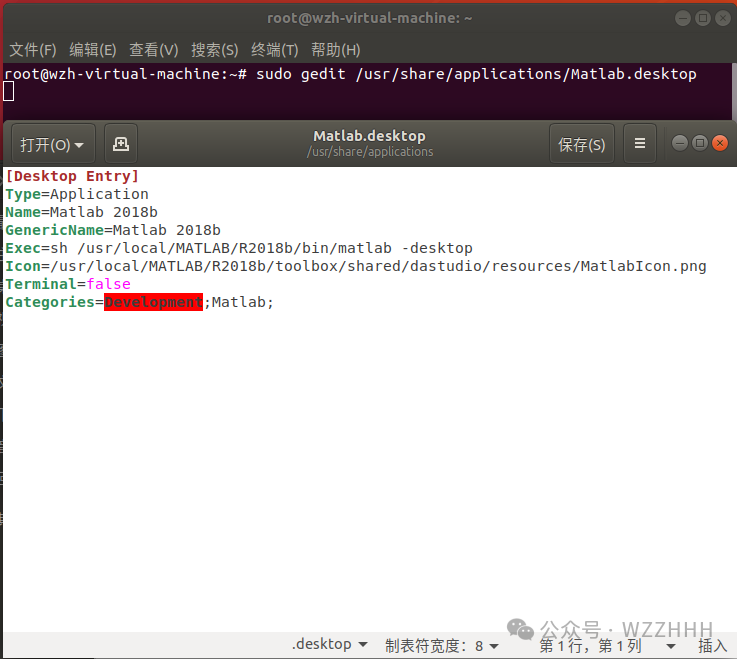
Task: Close the root terminal window
Action: click(x=722, y=18)
